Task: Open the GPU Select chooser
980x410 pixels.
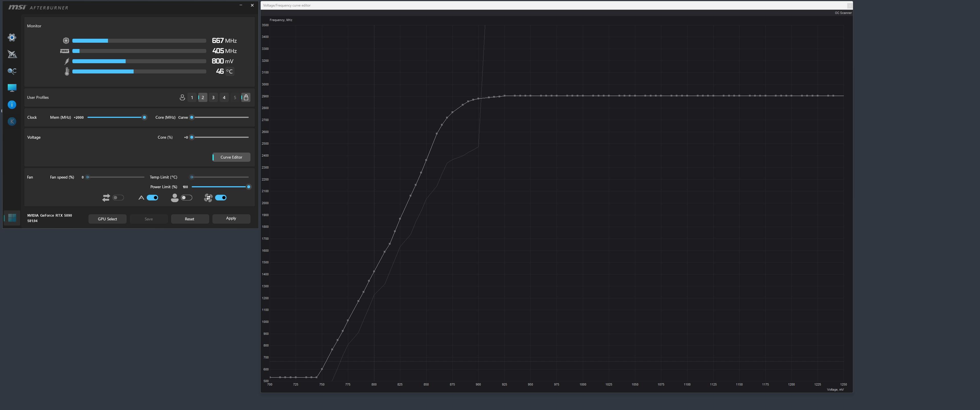Action: 107,219
